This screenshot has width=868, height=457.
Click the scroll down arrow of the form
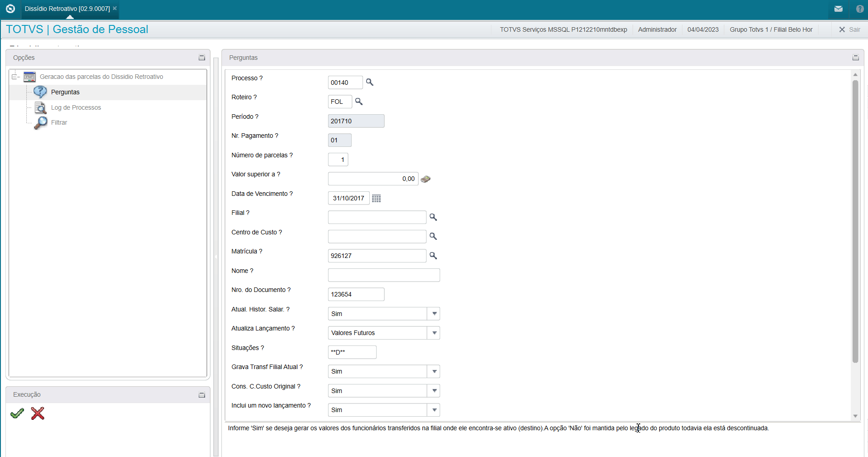click(855, 416)
